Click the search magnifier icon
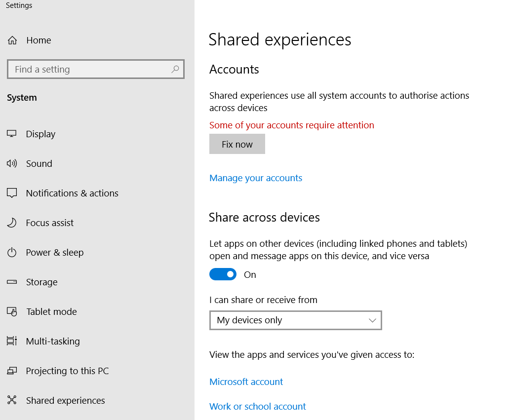Screen dimensions: 513x420 pyautogui.click(x=175, y=69)
